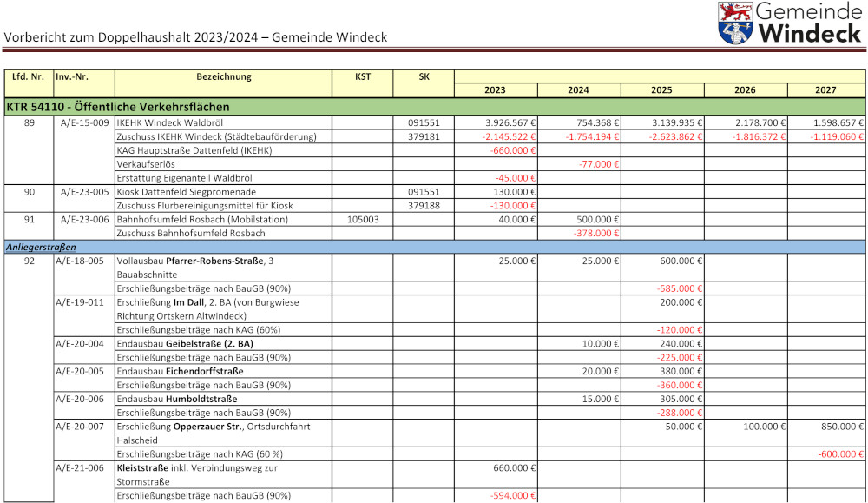Click the value '3.926.567 €' for 2023
This screenshot has width=868, height=503.
click(x=510, y=123)
